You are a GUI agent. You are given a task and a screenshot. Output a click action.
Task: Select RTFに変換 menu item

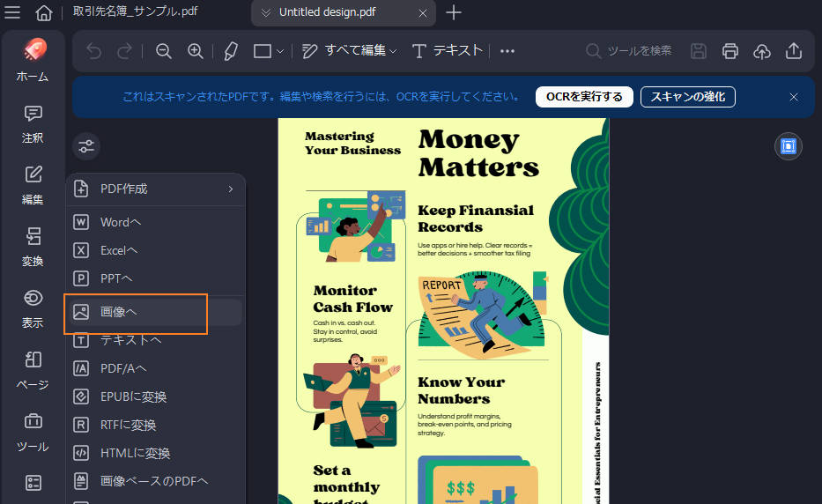click(156, 425)
